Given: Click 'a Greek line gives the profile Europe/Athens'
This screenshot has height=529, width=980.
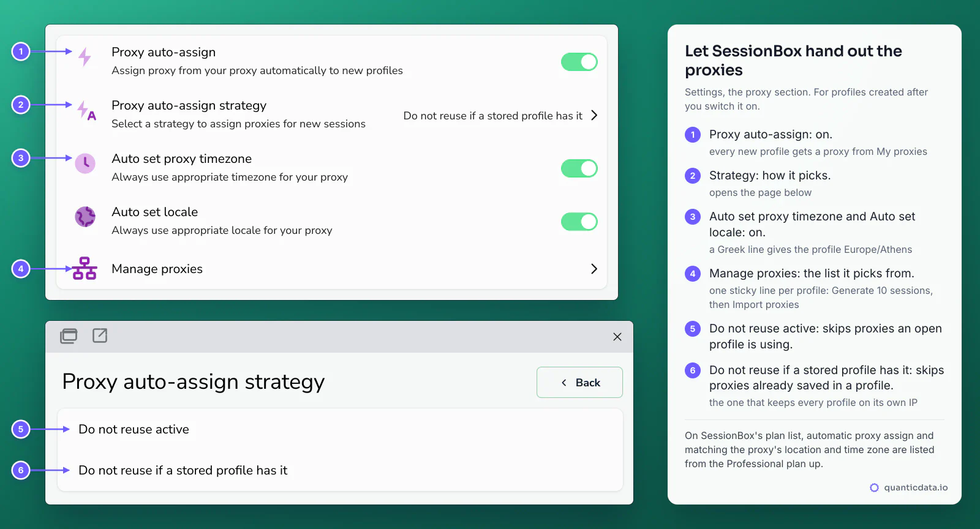Looking at the screenshot, I should tap(810, 249).
